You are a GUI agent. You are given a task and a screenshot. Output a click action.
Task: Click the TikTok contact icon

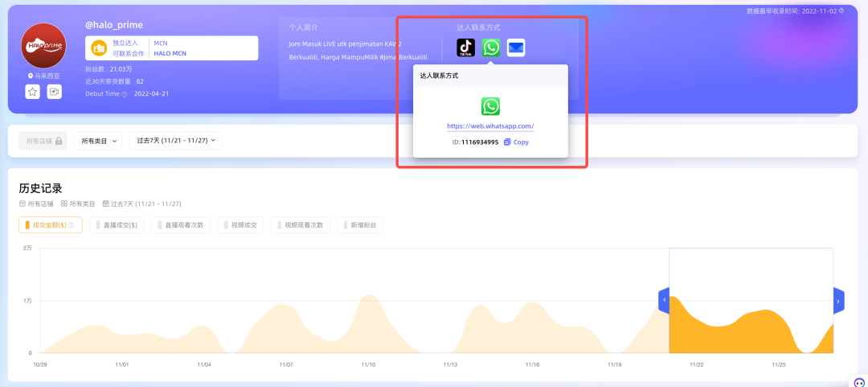466,48
